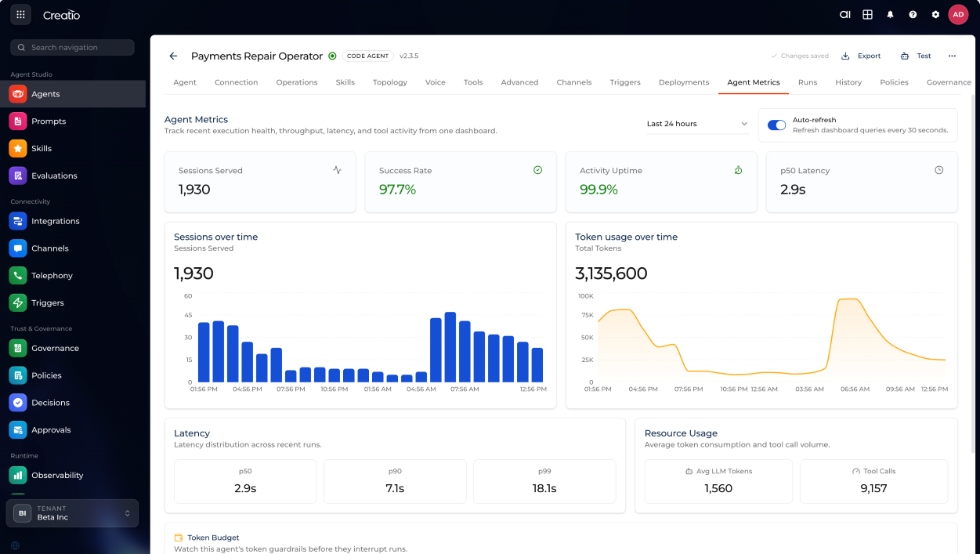Viewport: 980px width, 554px height.
Task: Switch to the Runs tab
Action: [807, 82]
